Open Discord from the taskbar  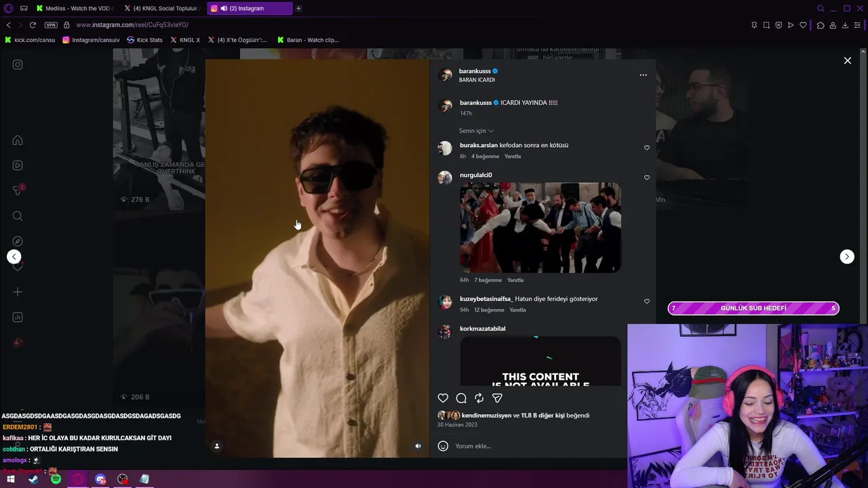(100, 479)
